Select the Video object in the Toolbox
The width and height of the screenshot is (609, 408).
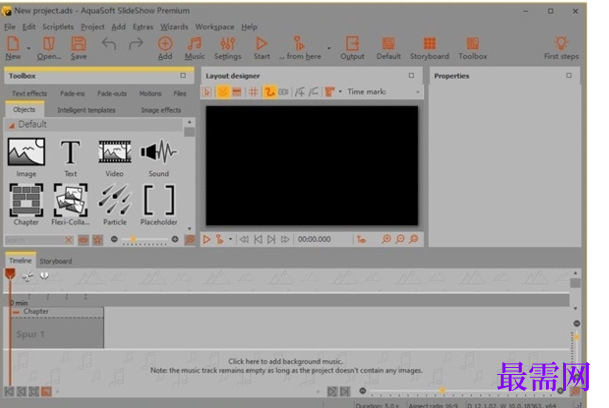coord(115,157)
